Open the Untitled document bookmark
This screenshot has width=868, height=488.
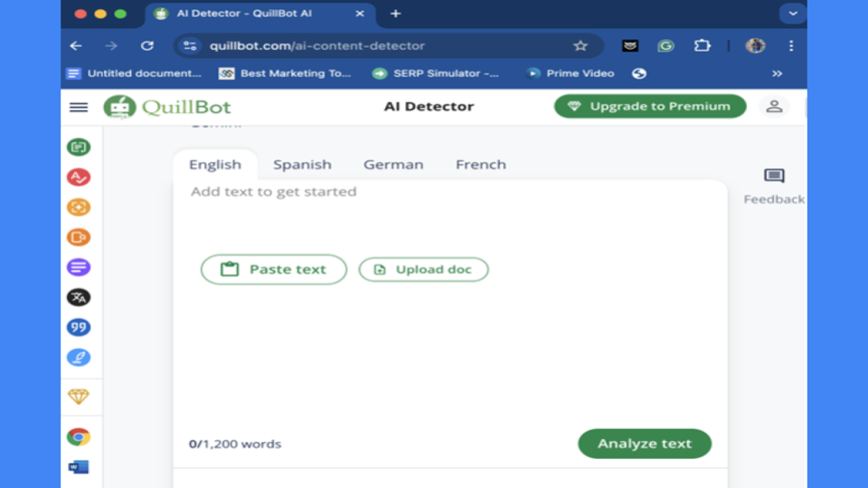click(x=134, y=73)
